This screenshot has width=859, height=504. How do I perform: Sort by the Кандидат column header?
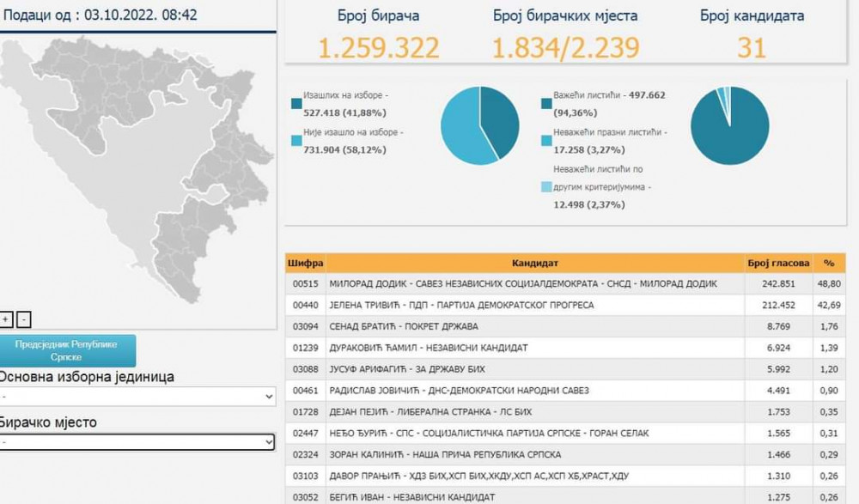pos(535,263)
